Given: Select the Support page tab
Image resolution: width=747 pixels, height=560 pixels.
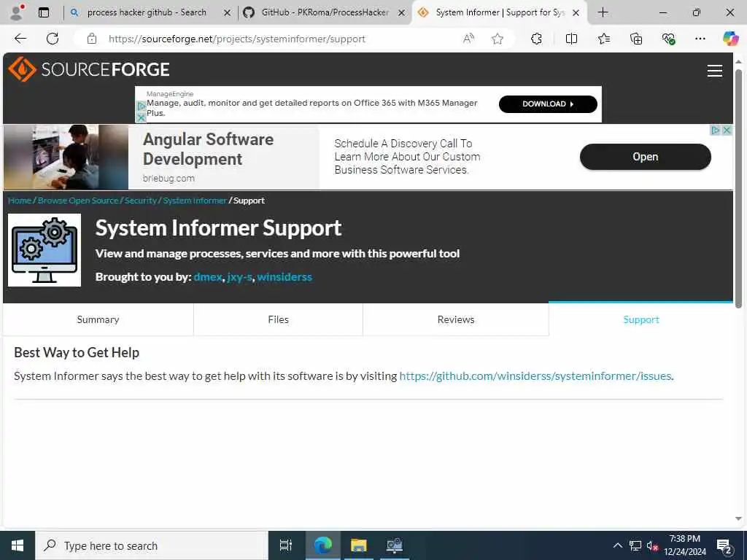Looking at the screenshot, I should 640,319.
